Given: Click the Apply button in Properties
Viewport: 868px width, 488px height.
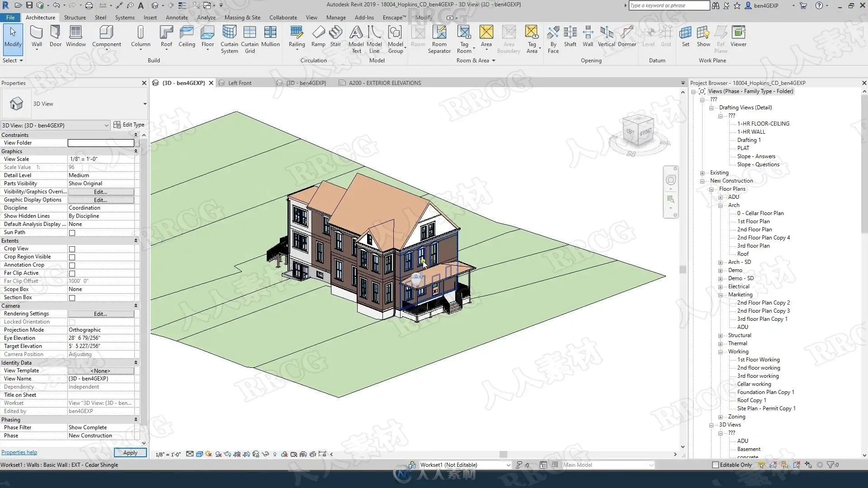Looking at the screenshot, I should pos(130,453).
